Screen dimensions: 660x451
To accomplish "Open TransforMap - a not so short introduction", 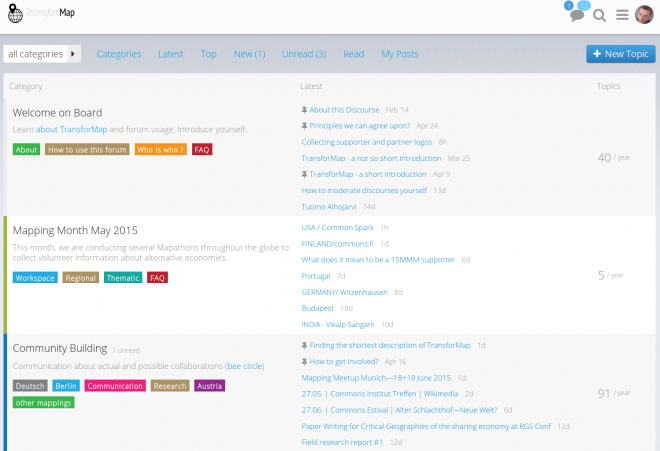I will pos(371,158).
